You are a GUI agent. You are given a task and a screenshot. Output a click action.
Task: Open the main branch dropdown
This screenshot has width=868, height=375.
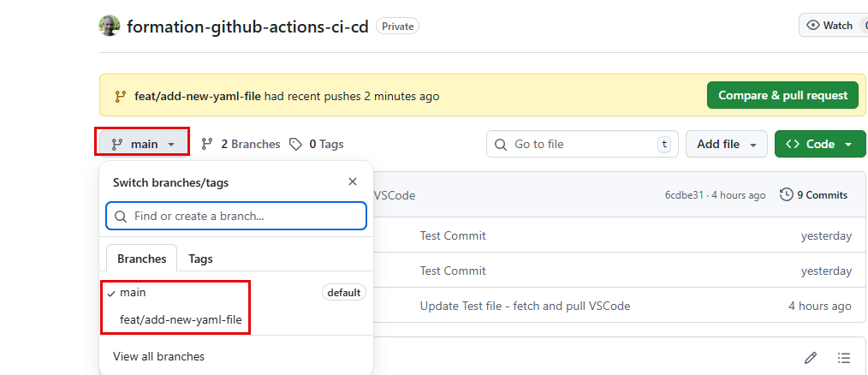[x=142, y=144]
